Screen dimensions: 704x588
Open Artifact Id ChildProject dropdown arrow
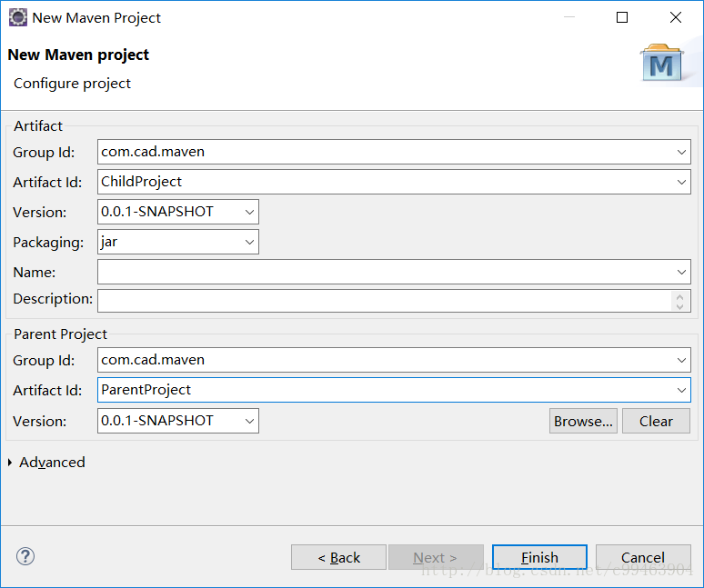click(681, 182)
